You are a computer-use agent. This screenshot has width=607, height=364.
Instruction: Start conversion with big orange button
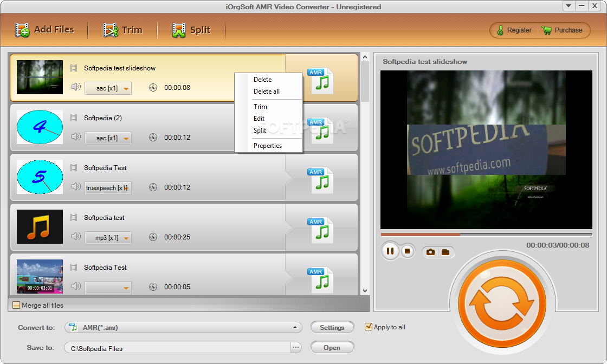pos(502,304)
